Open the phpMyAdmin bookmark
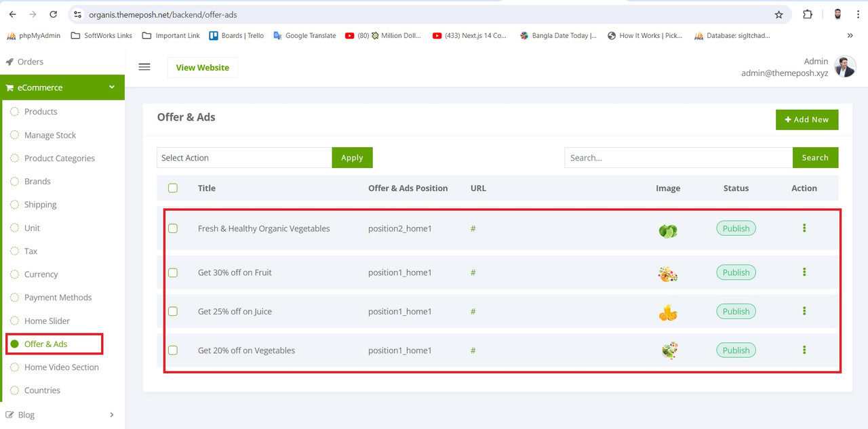868x429 pixels. 34,35
